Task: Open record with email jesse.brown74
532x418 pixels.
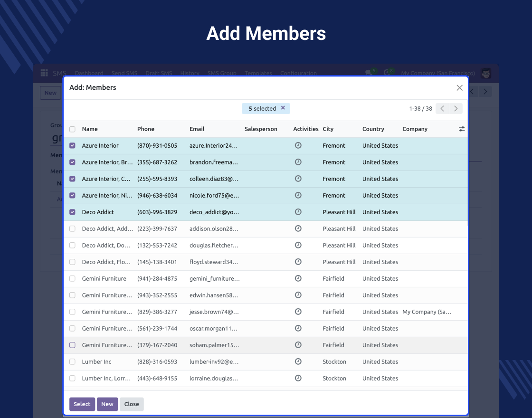Action: pyautogui.click(x=214, y=312)
